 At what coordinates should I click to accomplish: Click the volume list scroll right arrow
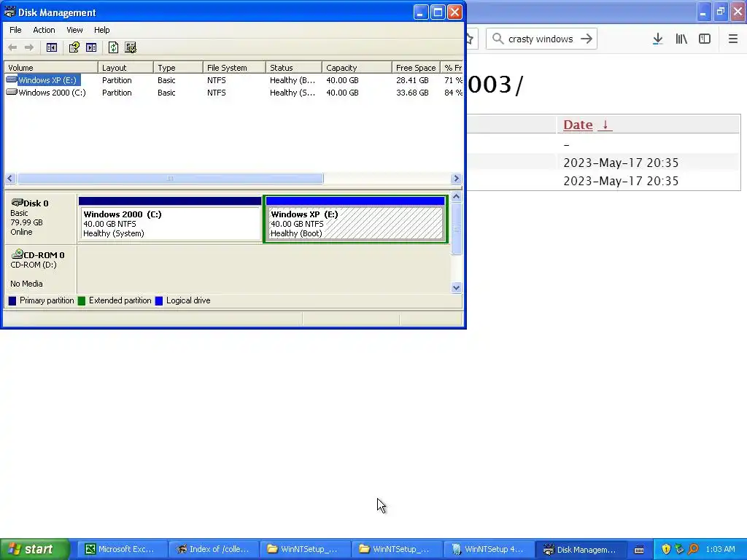[456, 179]
